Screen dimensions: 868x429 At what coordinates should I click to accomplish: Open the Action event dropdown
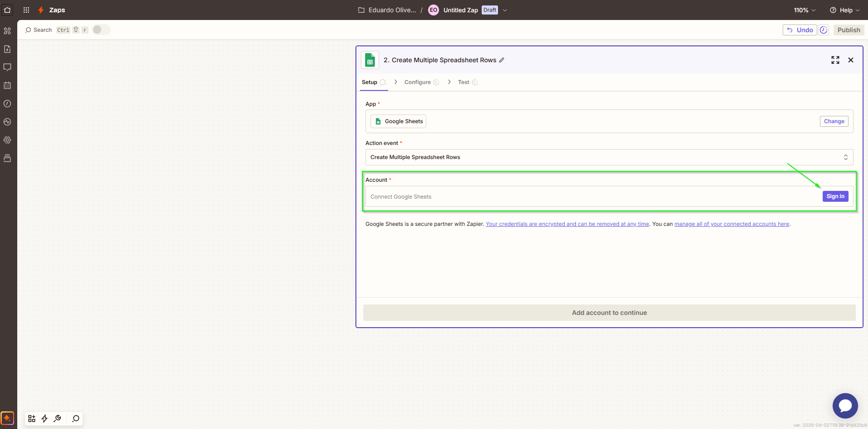click(609, 157)
